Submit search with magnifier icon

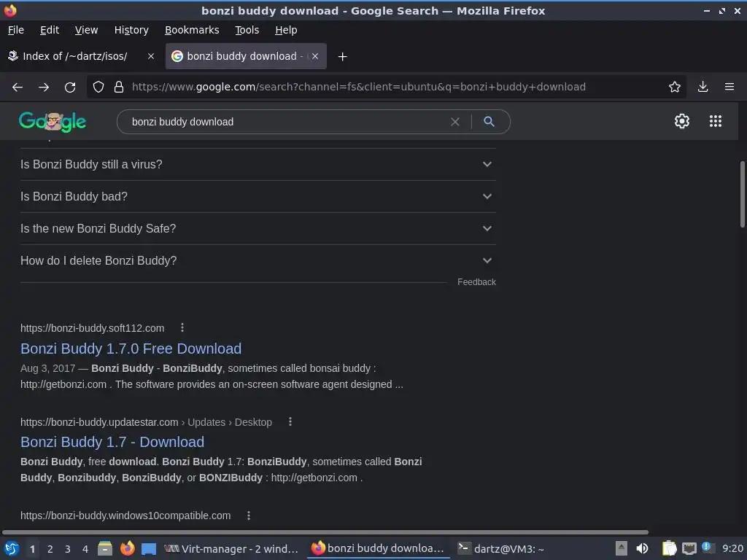(x=489, y=122)
